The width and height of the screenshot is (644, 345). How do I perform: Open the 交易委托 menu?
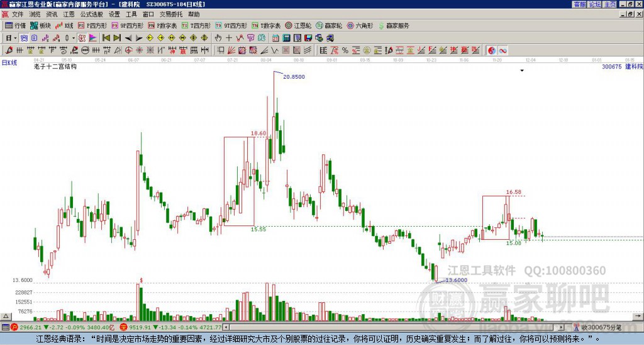pos(171,14)
